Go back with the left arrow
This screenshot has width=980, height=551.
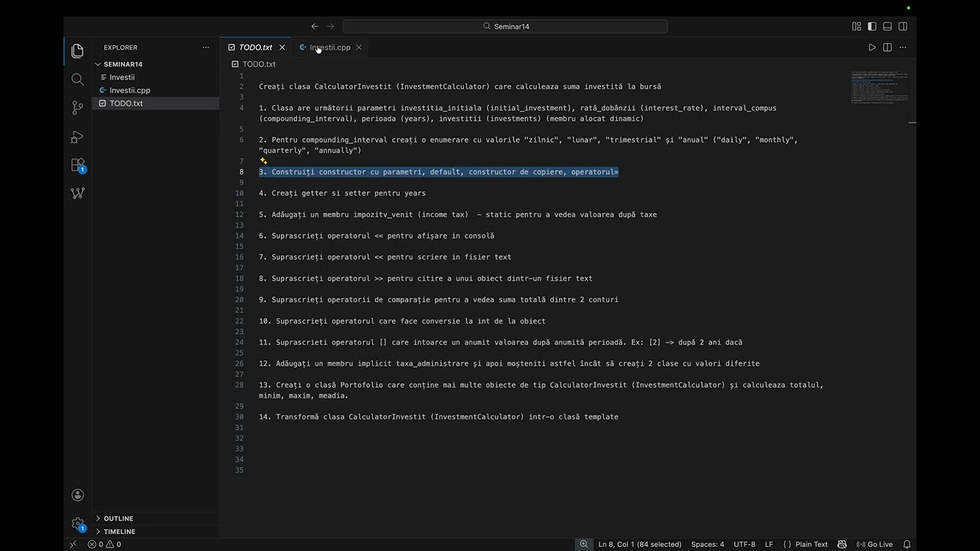pyautogui.click(x=315, y=26)
